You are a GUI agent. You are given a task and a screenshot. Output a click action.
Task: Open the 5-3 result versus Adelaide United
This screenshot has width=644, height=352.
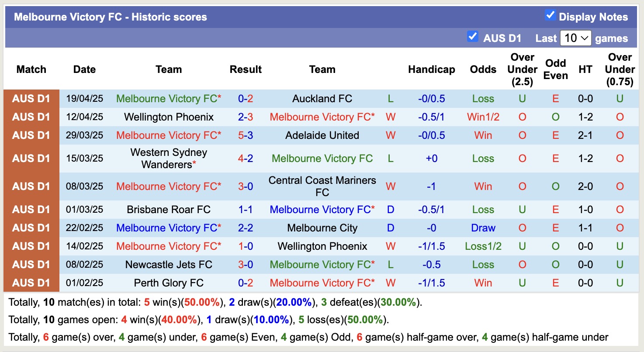coord(246,135)
